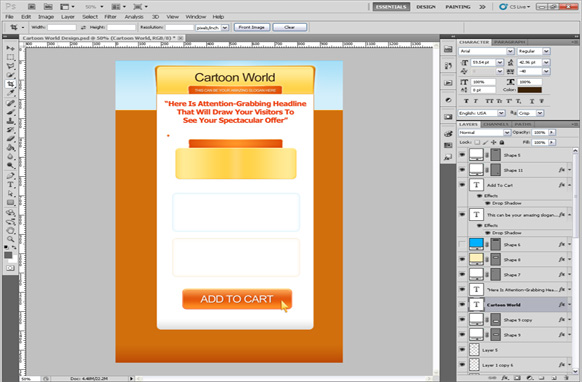
Task: Select the Essentials workspace
Action: 391,7
